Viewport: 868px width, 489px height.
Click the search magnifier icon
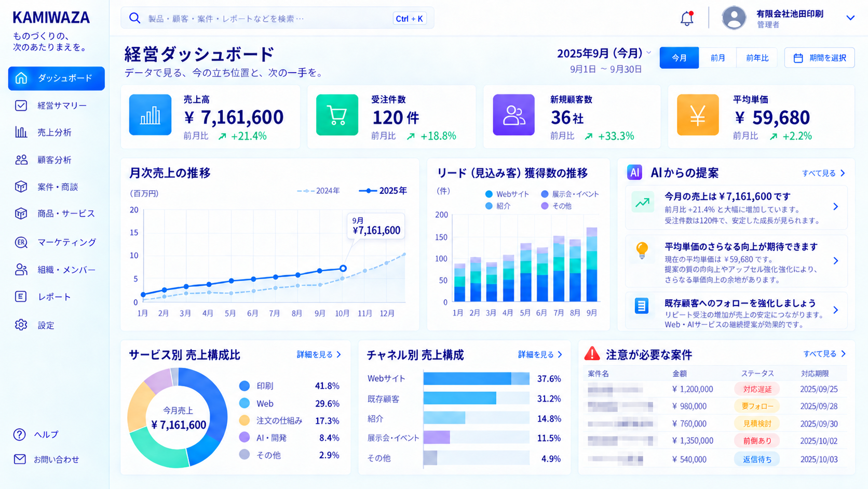click(x=135, y=18)
